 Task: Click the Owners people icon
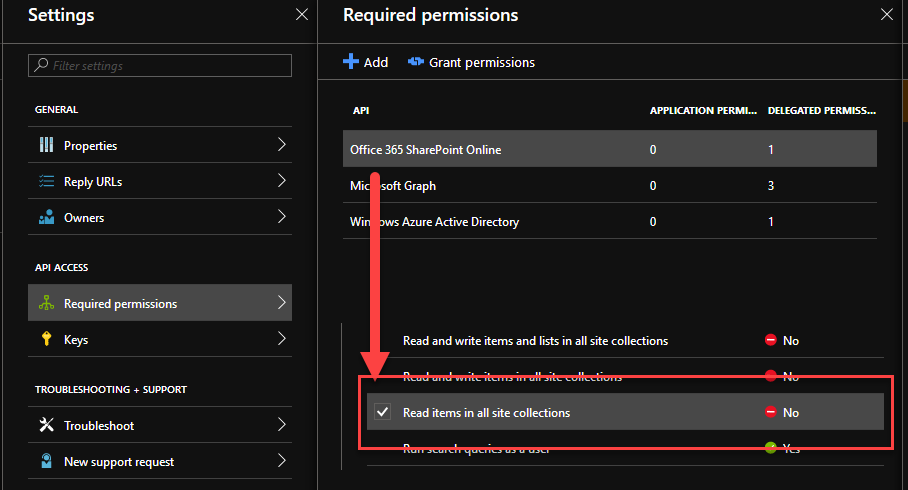pyautogui.click(x=46, y=218)
